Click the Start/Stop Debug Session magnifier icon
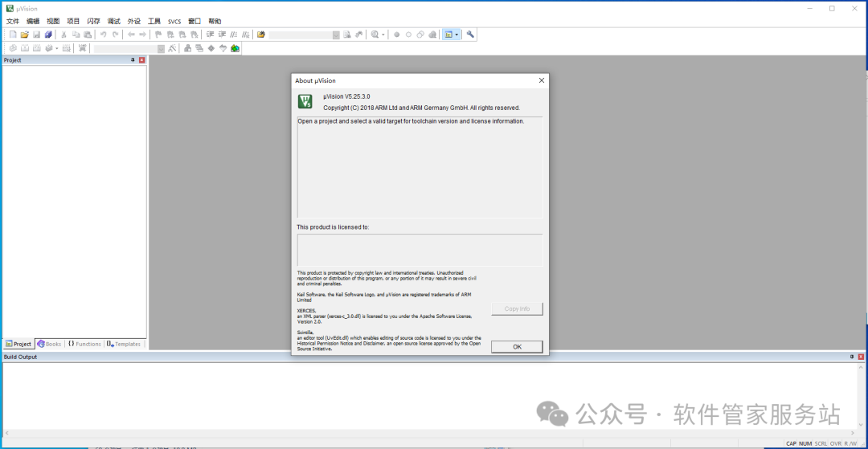 [x=375, y=35]
